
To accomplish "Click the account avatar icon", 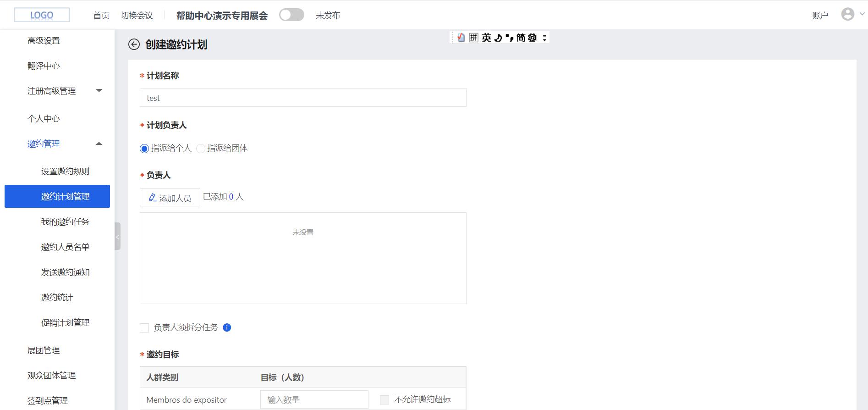I will [847, 14].
